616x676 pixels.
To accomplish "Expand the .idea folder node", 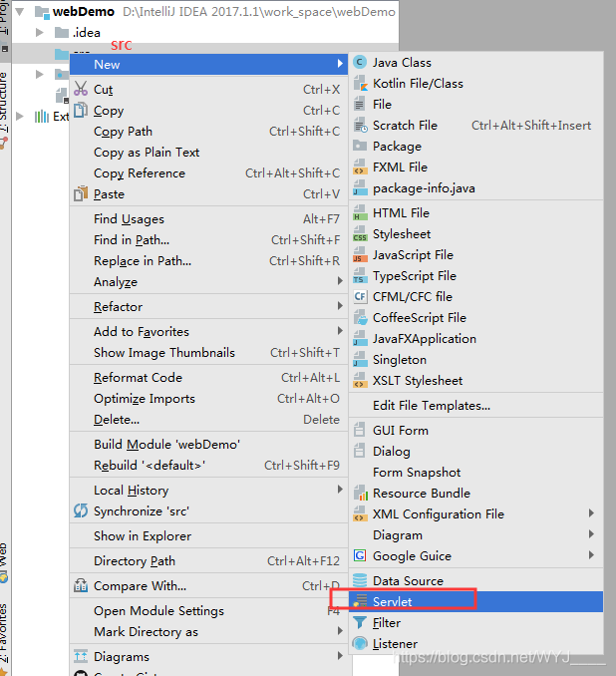I will tap(39, 32).
